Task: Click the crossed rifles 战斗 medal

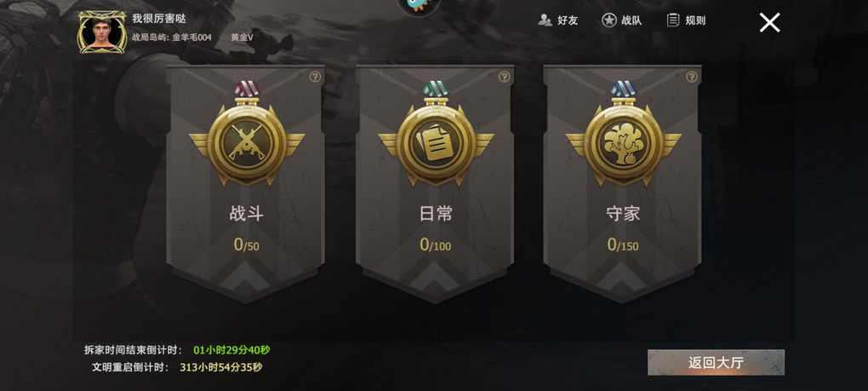Action: pyautogui.click(x=246, y=134)
